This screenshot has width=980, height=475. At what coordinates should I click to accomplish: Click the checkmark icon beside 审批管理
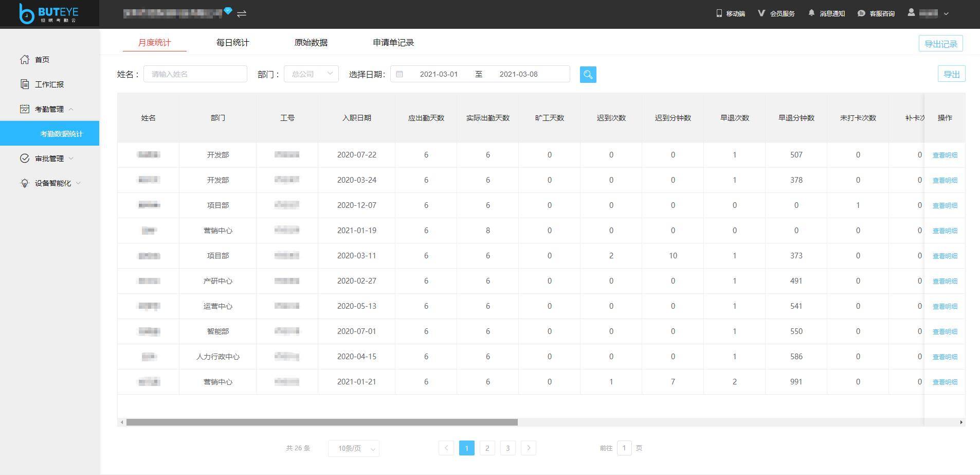24,158
